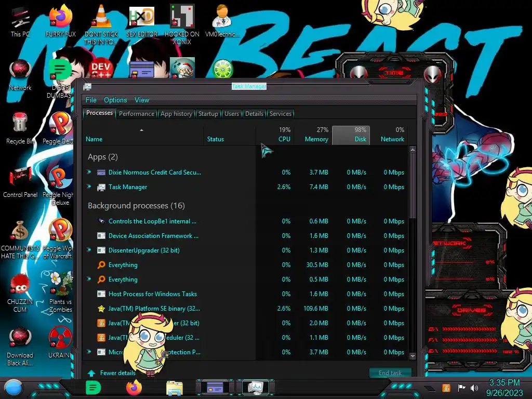Open the CHUZZIN red fuzzball desktop icon
The image size is (532, 399).
point(20,294)
